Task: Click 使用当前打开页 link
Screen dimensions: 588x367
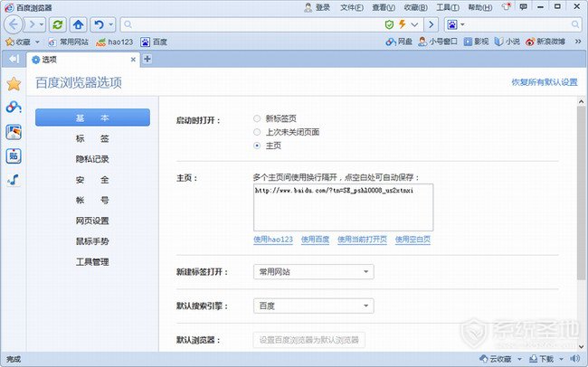Action: pyautogui.click(x=362, y=240)
